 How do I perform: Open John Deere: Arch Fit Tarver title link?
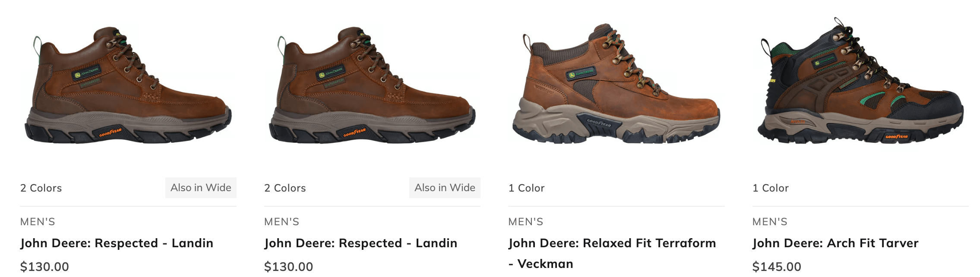tap(835, 243)
